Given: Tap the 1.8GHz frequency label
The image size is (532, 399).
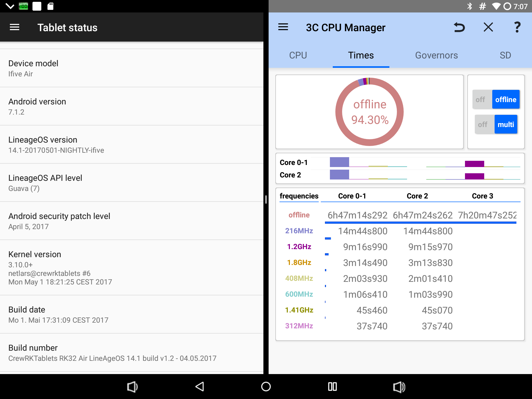Looking at the screenshot, I should coord(299,263).
